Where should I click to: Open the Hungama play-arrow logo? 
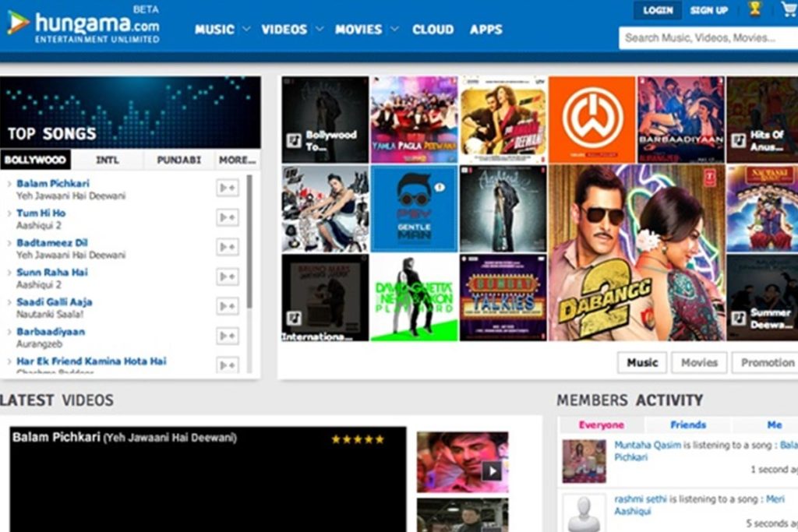[x=18, y=23]
